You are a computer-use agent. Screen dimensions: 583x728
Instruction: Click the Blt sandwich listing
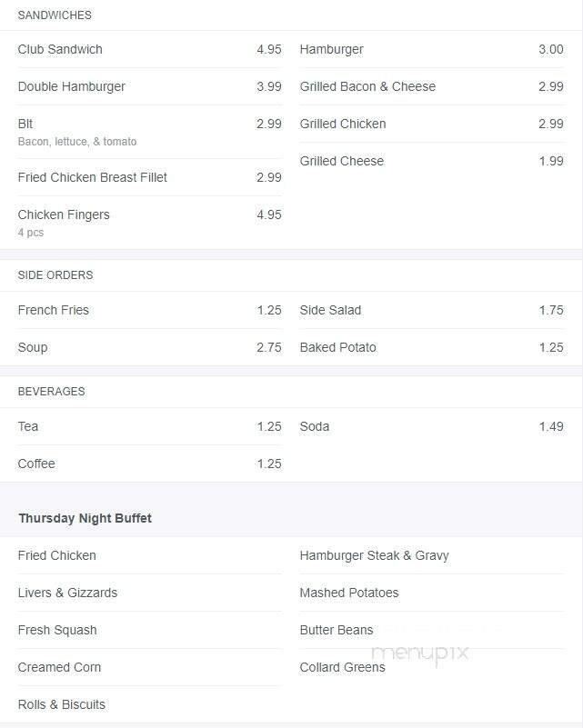point(25,124)
